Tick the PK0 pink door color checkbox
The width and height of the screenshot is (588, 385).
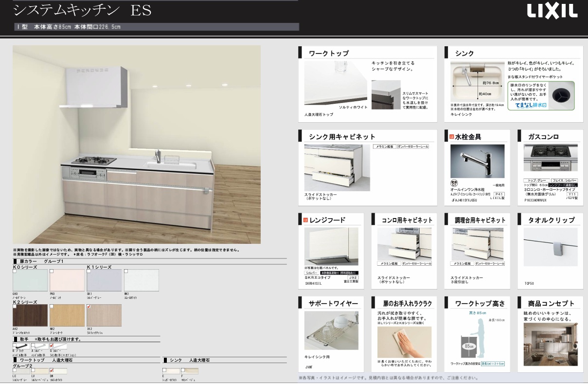pos(52,271)
